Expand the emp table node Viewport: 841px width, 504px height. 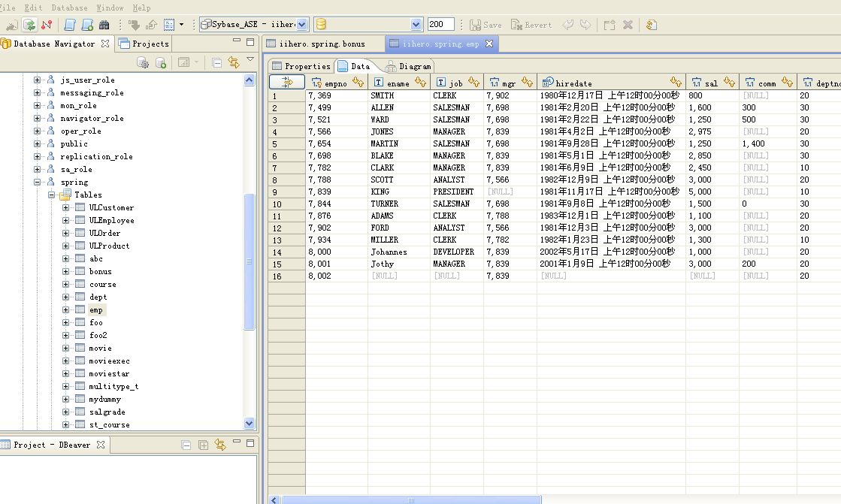tap(66, 310)
